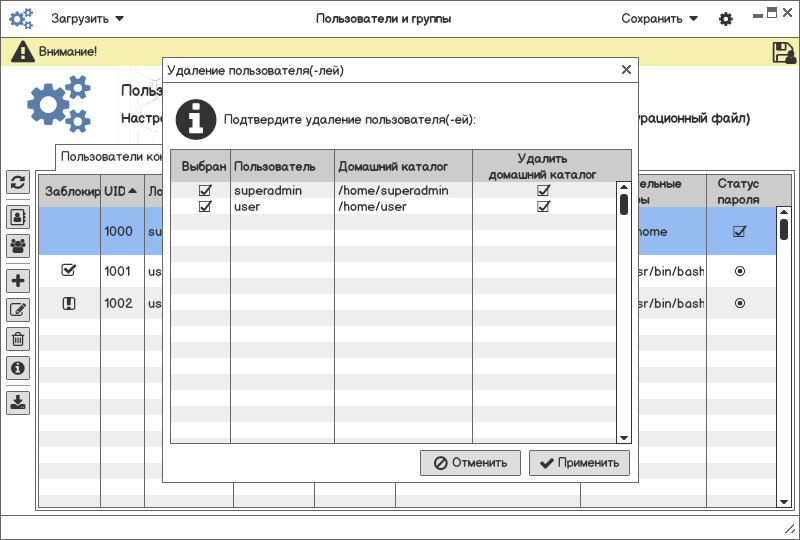Click the info icon in left sidebar
This screenshot has width=800, height=540.
pyautogui.click(x=18, y=368)
